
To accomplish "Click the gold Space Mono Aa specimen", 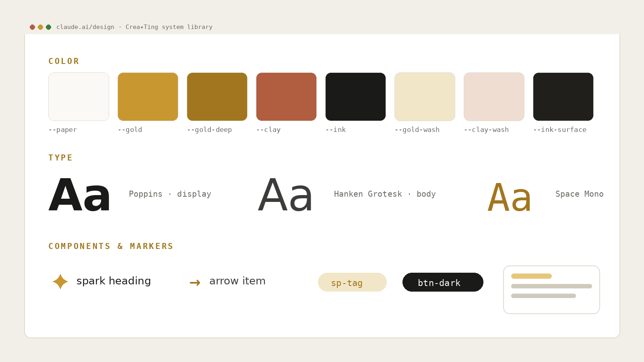I will coord(510,197).
